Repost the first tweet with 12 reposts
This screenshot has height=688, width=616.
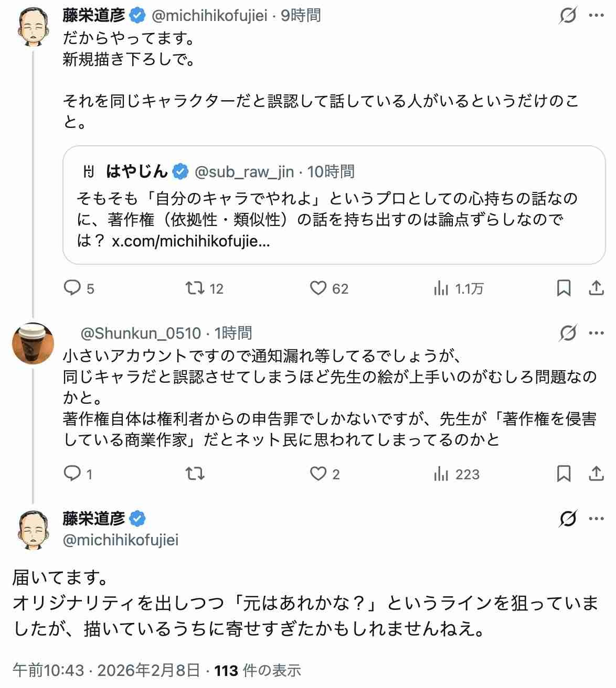tap(195, 288)
